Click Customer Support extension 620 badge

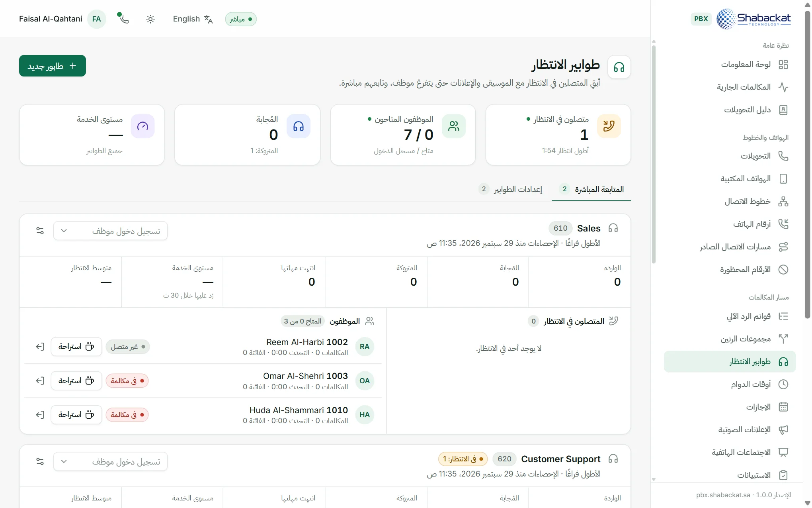504,459
